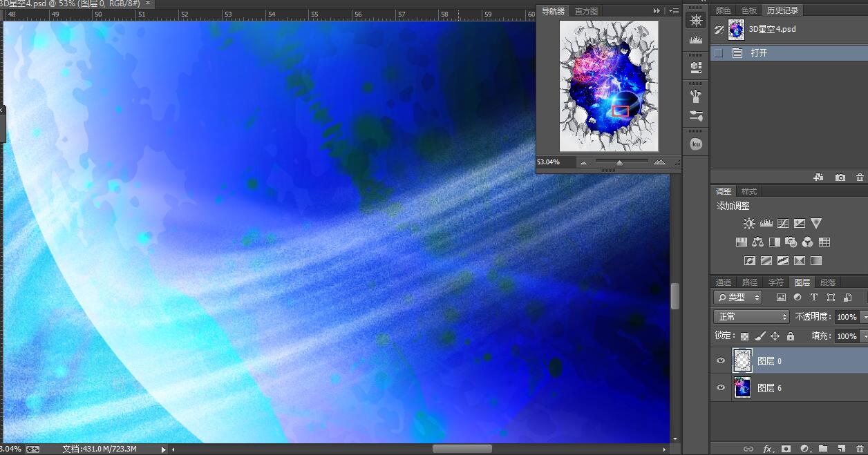Add a Channel Mixer adjustment

coord(807,242)
